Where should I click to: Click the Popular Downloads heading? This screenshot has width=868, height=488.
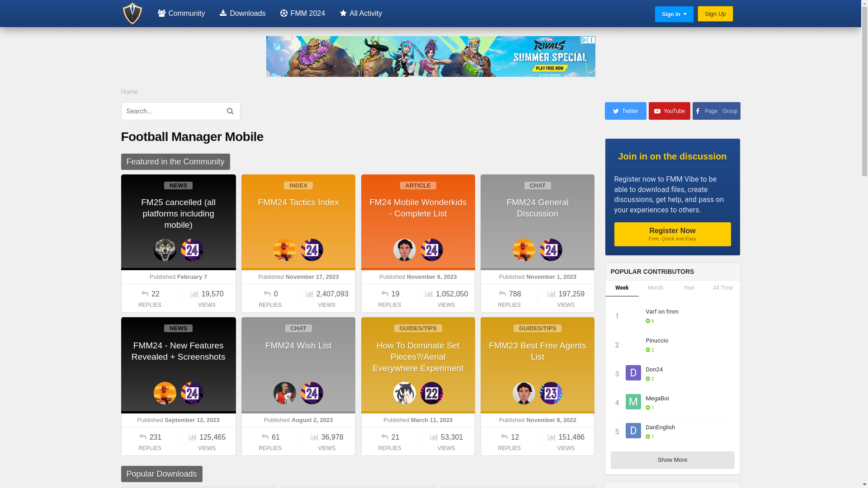pyautogui.click(x=161, y=474)
